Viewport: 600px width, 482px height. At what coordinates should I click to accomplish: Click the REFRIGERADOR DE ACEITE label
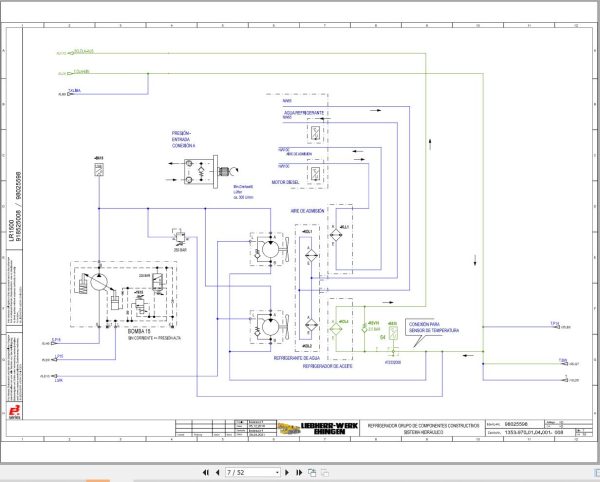tap(328, 366)
